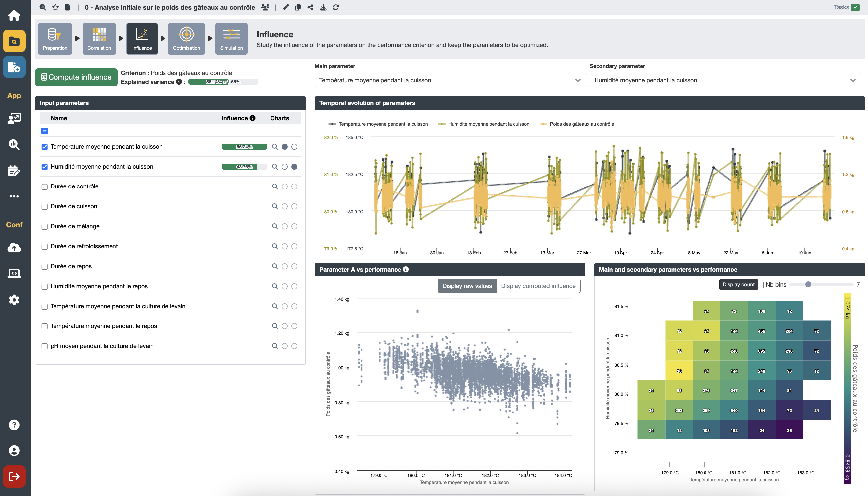868x496 pixels.
Task: Adjust the Nb bins slider handle
Action: coord(808,285)
